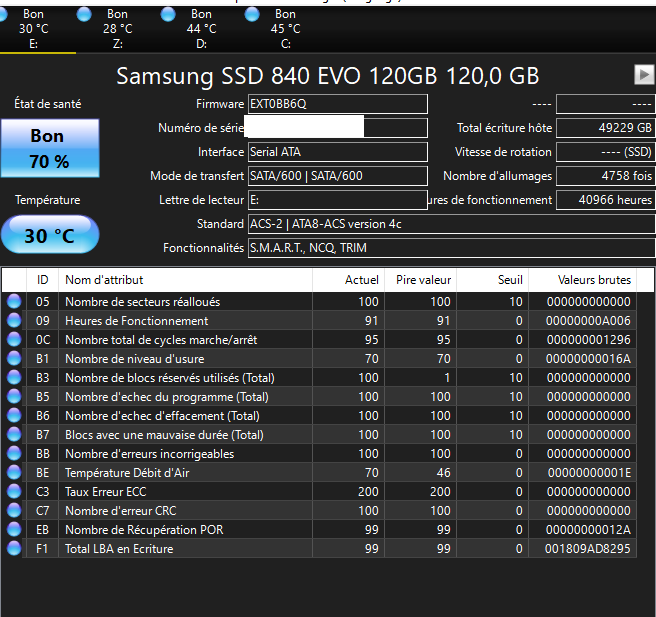Viewport: 656px width, 617px height.
Task: Click the Fonctionnalités field S.M.A.R.T., NCQ, TRIM
Action: click(451, 248)
